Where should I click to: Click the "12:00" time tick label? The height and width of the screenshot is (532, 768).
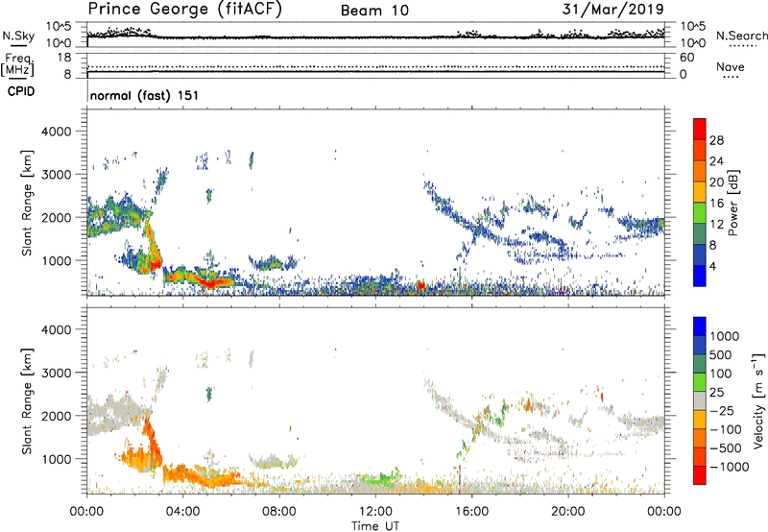pyautogui.click(x=375, y=512)
